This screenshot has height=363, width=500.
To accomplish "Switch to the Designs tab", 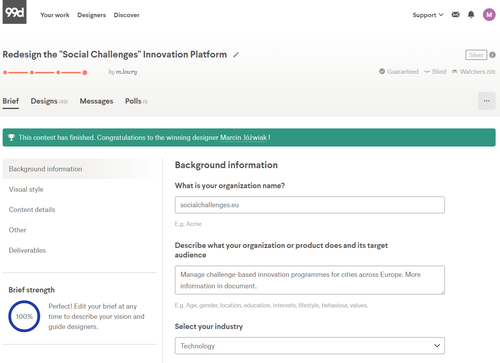I will tap(49, 101).
